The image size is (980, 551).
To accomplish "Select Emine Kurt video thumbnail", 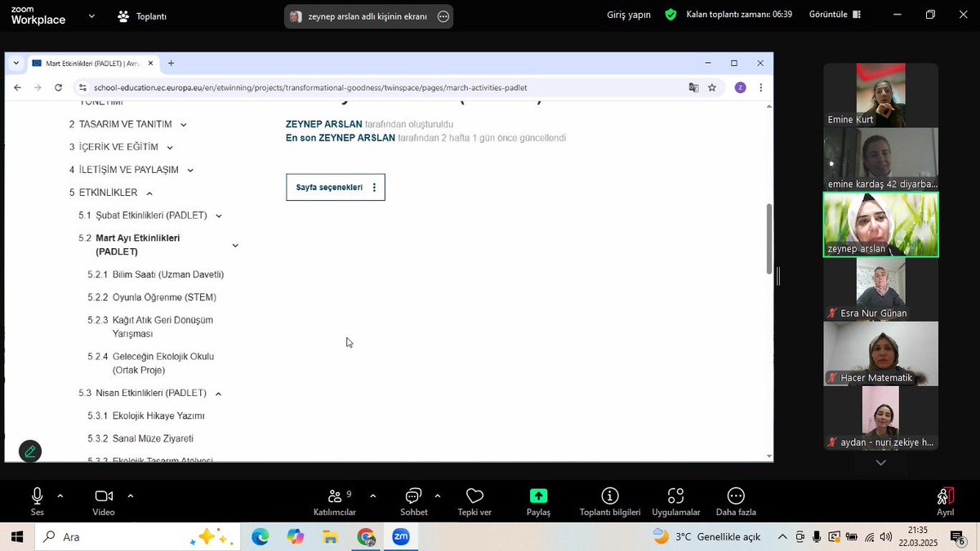I will (880, 95).
